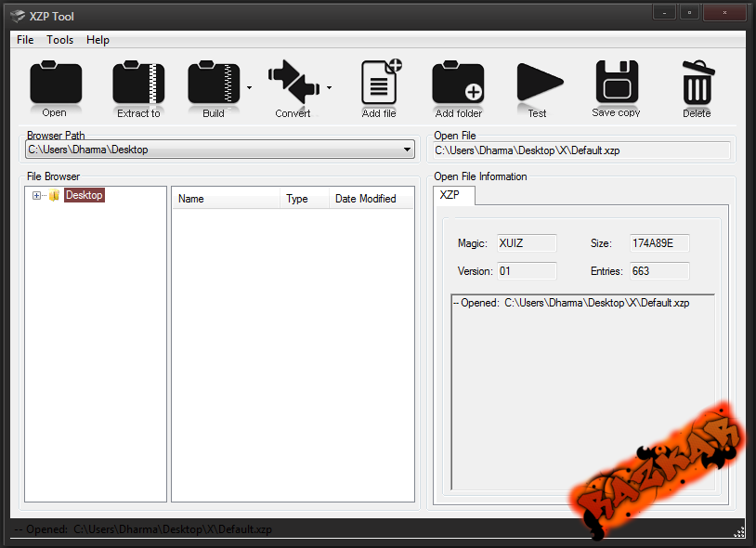Open the Convert dropdown arrow
756x548 pixels.
pyautogui.click(x=330, y=87)
